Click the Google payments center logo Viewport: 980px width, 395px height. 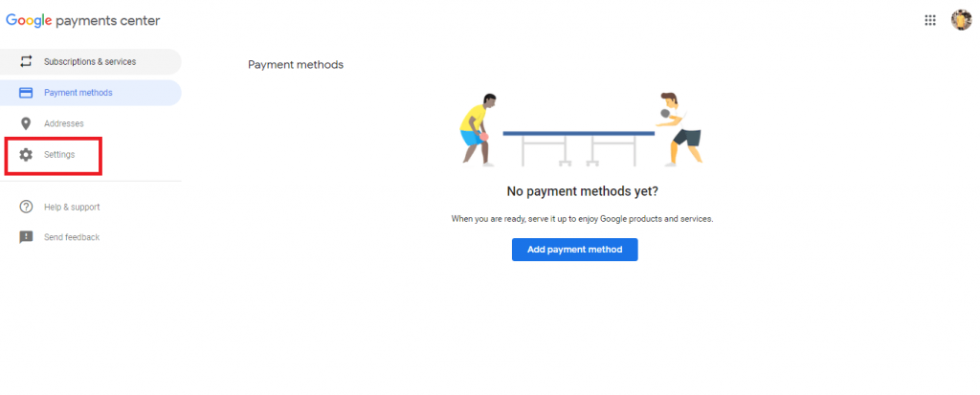click(x=83, y=21)
